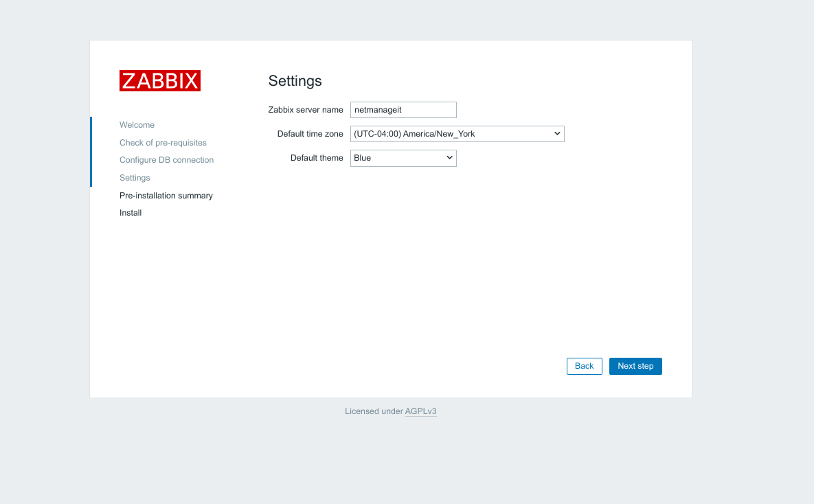This screenshot has width=814, height=504.
Task: Click the Default theme dropdown chevron arrow
Action: 449,158
